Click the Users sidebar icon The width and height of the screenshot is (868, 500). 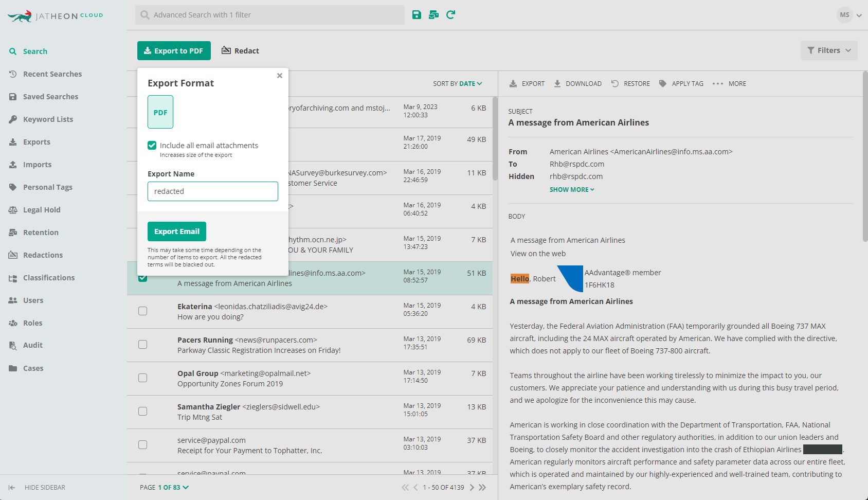point(13,300)
